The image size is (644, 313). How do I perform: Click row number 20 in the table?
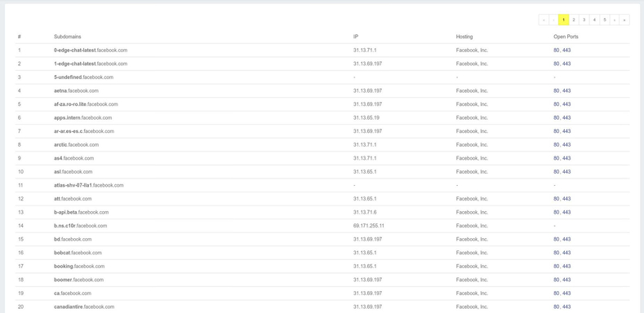tap(20, 306)
